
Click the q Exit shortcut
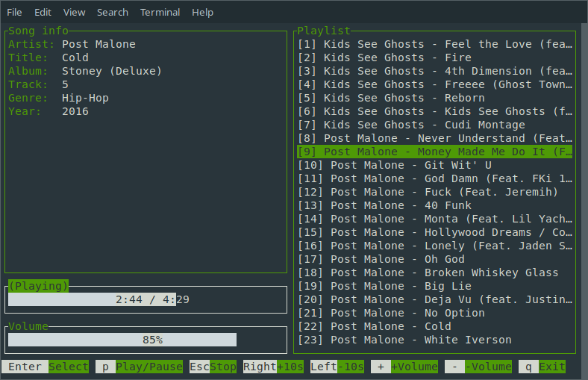[x=542, y=367]
